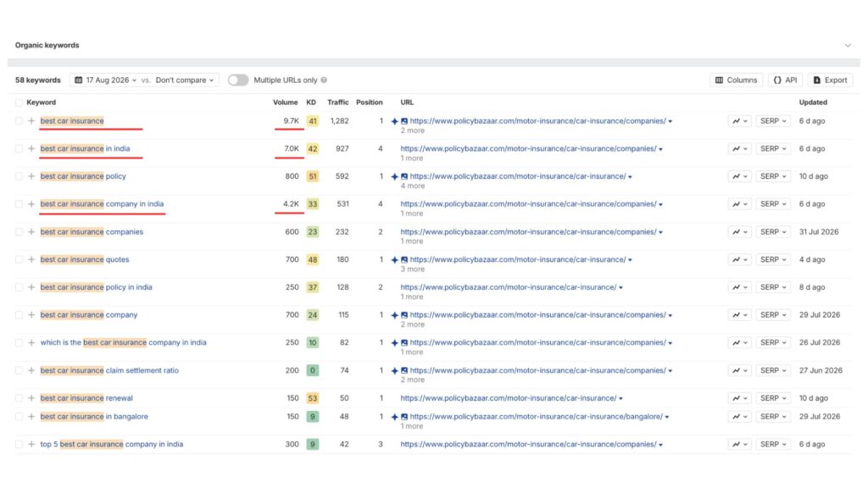This screenshot has height=488, width=868.
Task: Check the box for 'best car insurance renewal' row
Action: coord(19,398)
